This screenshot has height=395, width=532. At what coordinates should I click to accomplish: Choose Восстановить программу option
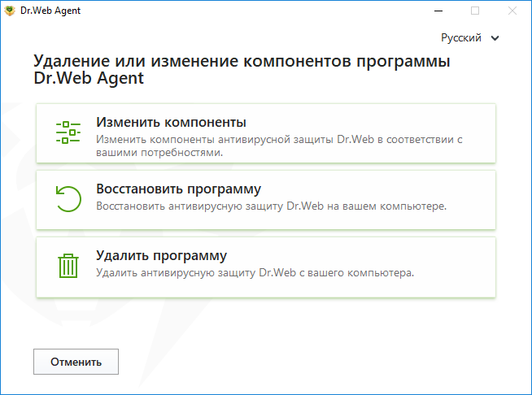click(x=266, y=200)
